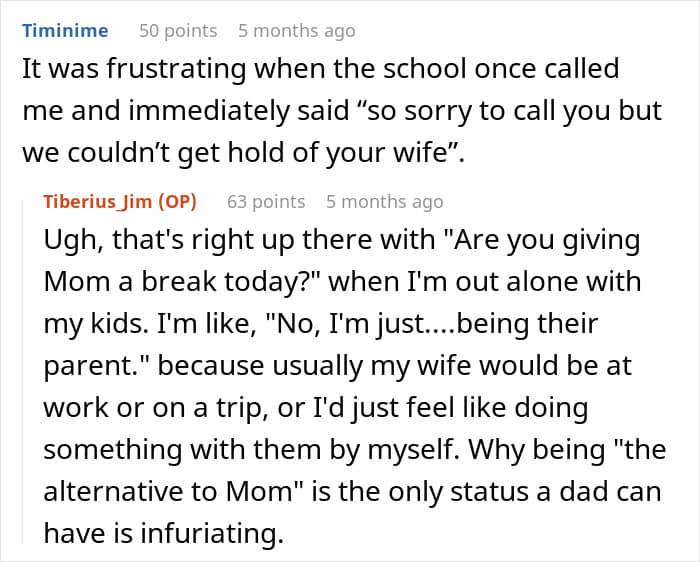Click the (OP) tag after Tiberius_Jim
This screenshot has height=562, width=700.
(177, 202)
